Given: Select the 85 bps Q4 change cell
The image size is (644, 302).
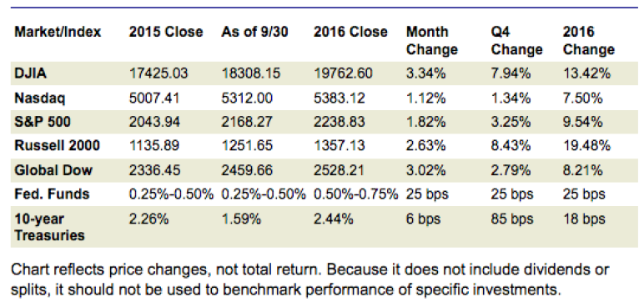Looking at the screenshot, I should click(512, 219).
